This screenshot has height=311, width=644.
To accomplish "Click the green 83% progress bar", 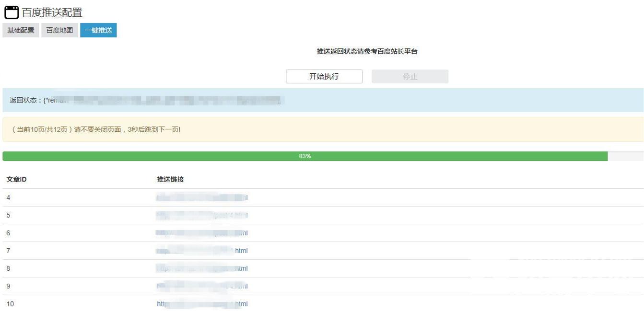I will point(305,156).
